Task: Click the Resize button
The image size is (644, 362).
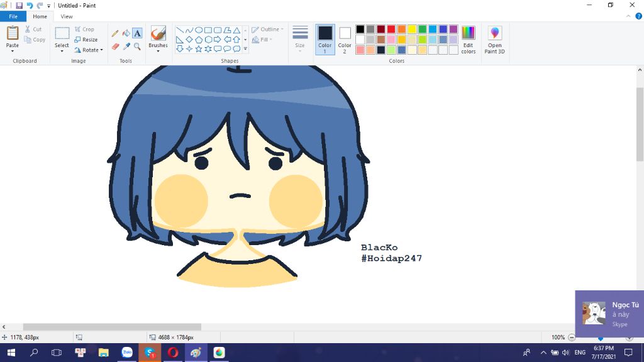Action: [86, 40]
